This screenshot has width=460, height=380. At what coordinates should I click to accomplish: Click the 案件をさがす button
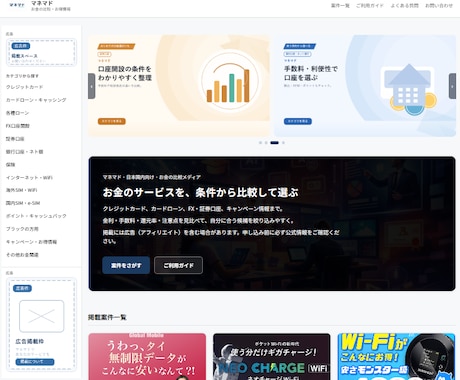click(126, 265)
